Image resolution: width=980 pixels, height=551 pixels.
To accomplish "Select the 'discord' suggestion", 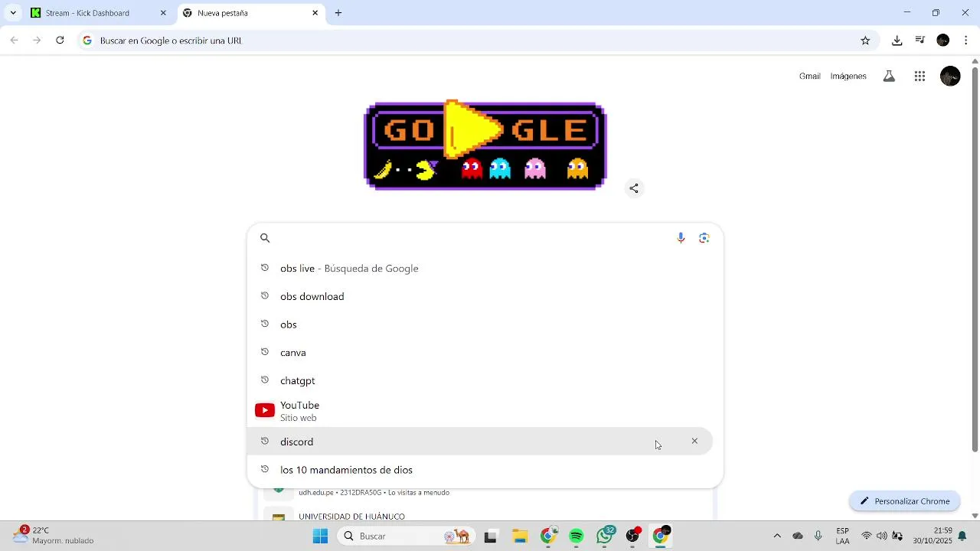I will [481, 442].
